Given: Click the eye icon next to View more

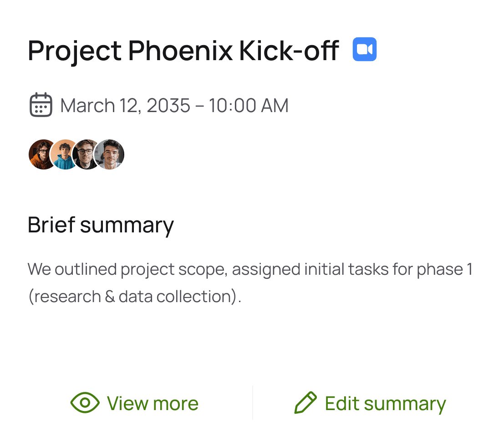Looking at the screenshot, I should click(x=85, y=403).
